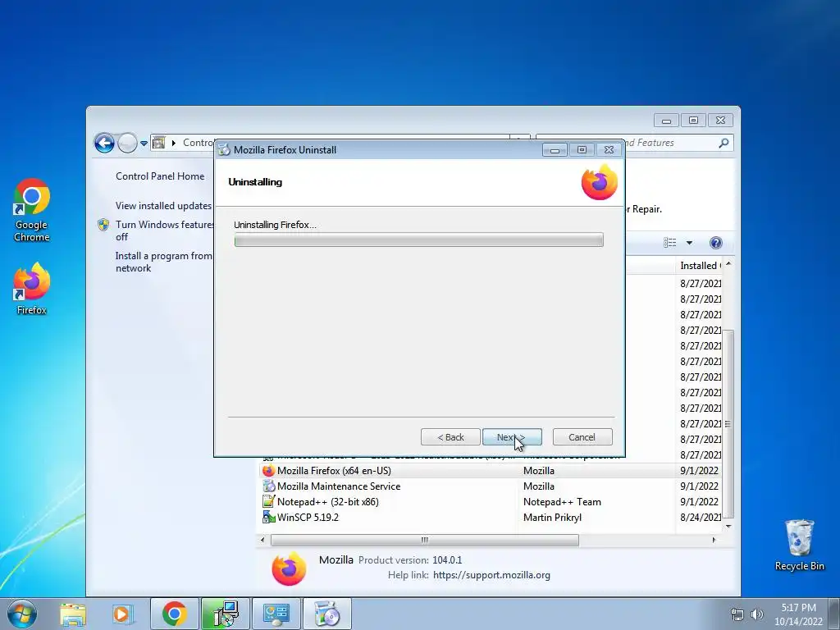840x630 pixels.
Task: Open the volume tray icon
Action: coord(757,614)
